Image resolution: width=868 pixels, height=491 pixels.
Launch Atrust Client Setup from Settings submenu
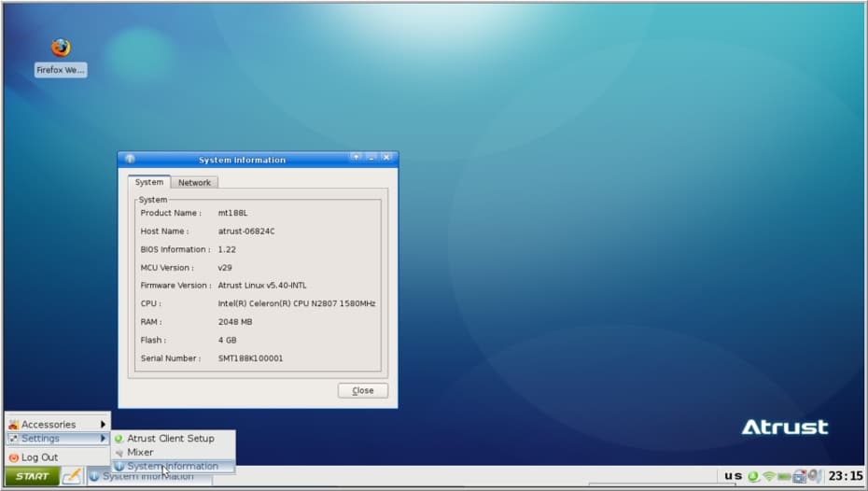tap(174, 439)
